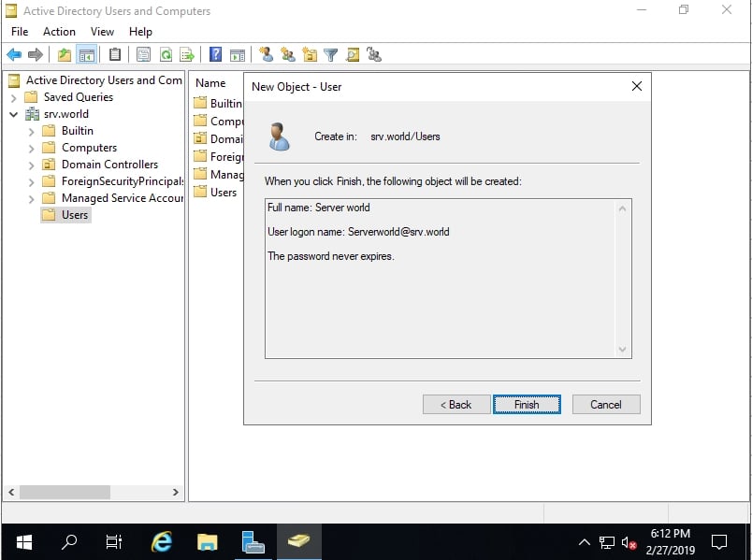Open Properties from the toolbar icon
The width and height of the screenshot is (752, 560).
coord(143,54)
